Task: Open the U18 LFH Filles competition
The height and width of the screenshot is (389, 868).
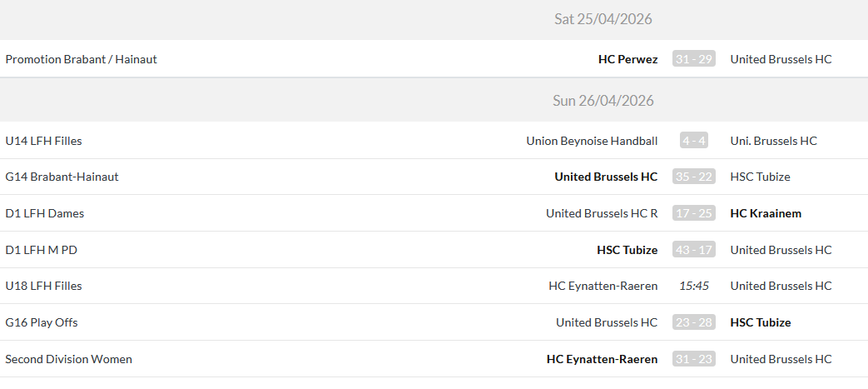Action: [x=43, y=286]
